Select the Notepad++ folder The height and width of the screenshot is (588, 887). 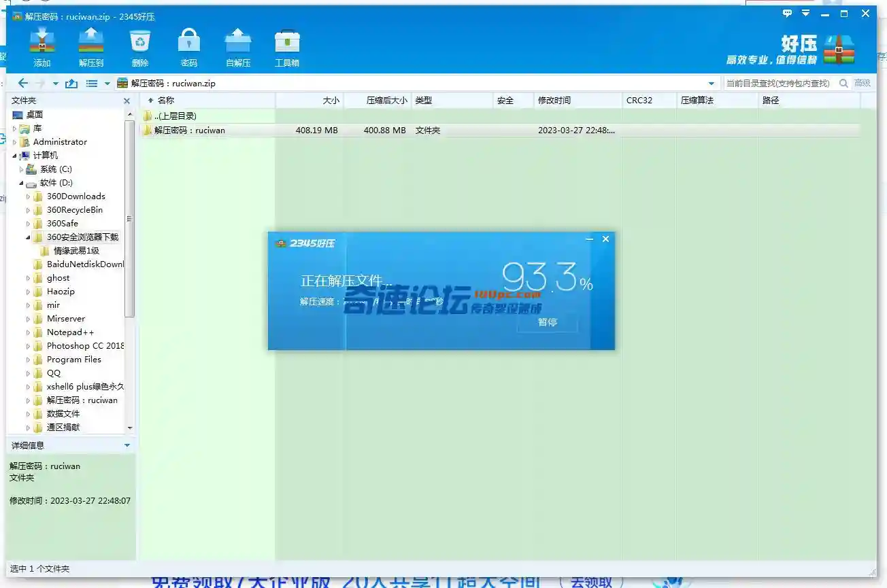(71, 332)
